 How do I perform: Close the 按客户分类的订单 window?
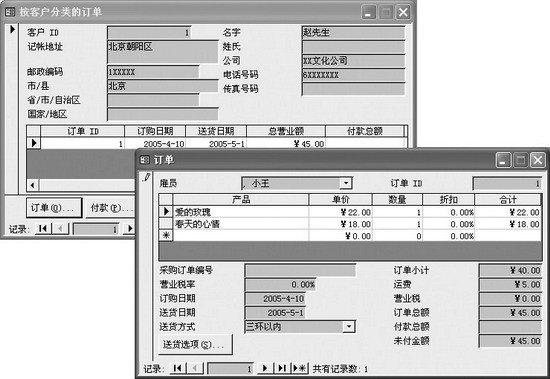click(403, 12)
